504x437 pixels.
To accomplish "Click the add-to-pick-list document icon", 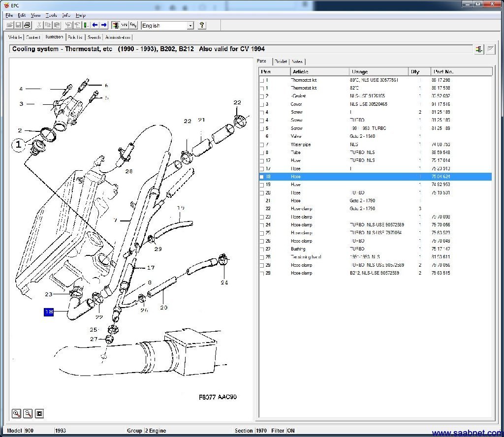I will tap(68, 25).
